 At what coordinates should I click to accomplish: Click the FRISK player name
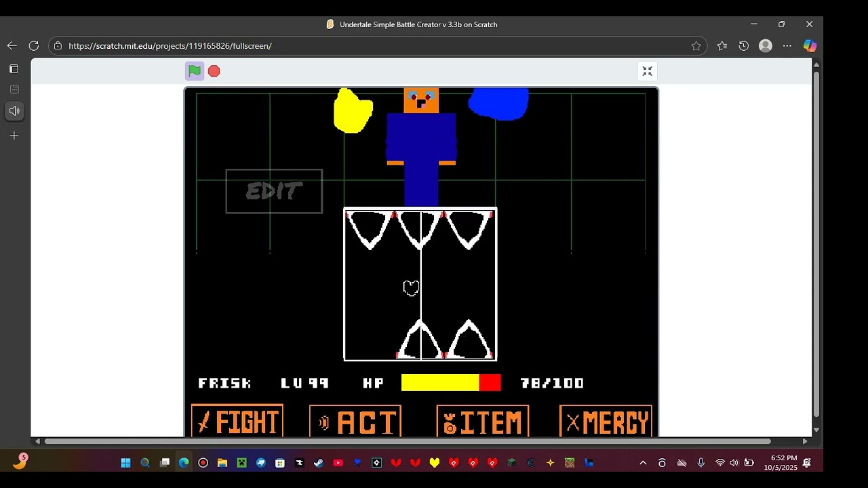225,383
